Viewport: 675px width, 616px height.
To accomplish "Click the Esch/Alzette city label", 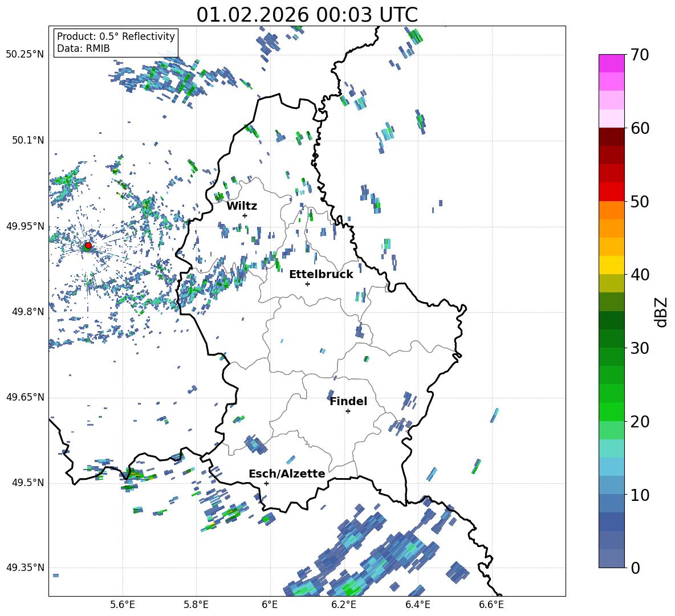I will click(287, 474).
